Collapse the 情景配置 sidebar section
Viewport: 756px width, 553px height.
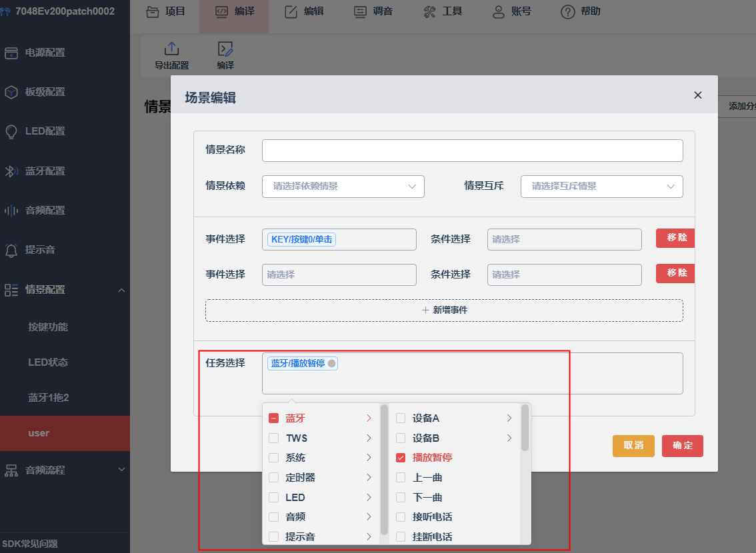(121, 290)
